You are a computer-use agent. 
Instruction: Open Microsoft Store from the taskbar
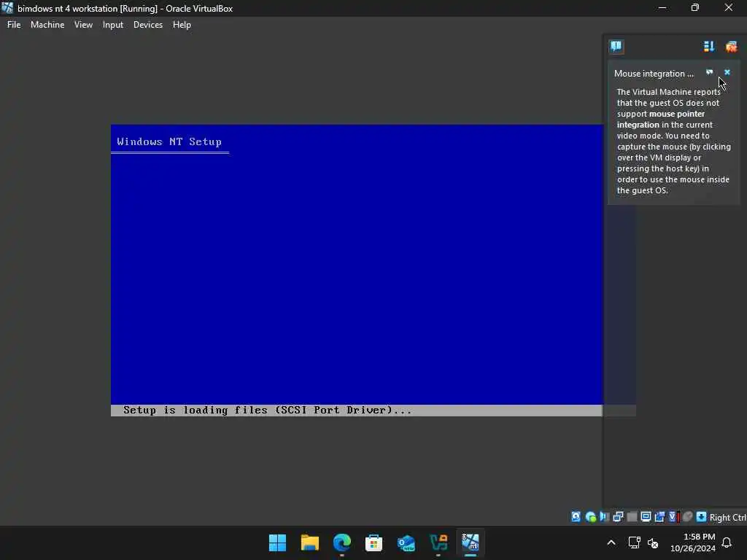(x=374, y=542)
